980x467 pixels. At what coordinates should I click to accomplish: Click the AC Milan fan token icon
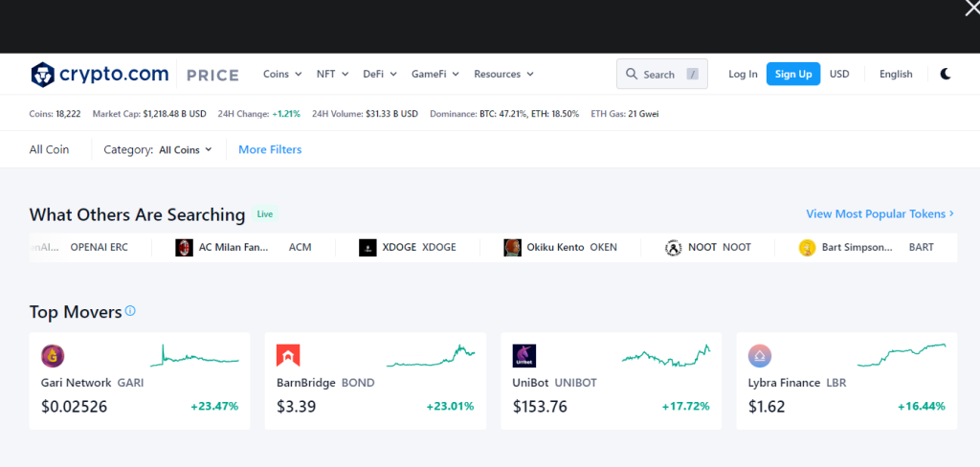[185, 248]
